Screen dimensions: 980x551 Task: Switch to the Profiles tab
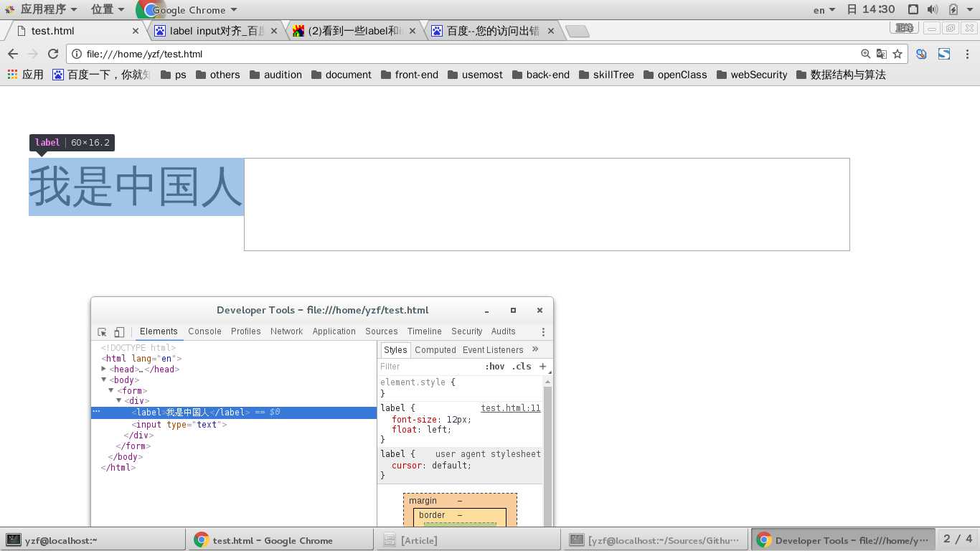[x=245, y=331]
